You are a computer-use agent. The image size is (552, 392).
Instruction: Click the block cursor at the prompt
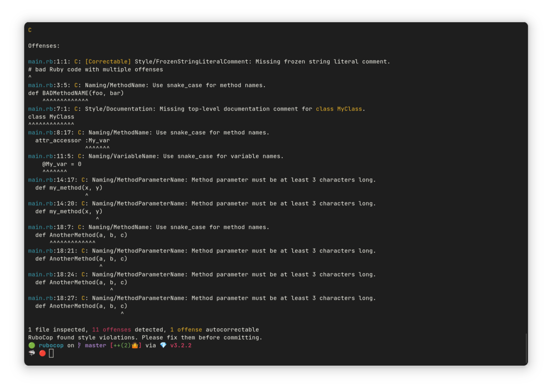point(51,353)
